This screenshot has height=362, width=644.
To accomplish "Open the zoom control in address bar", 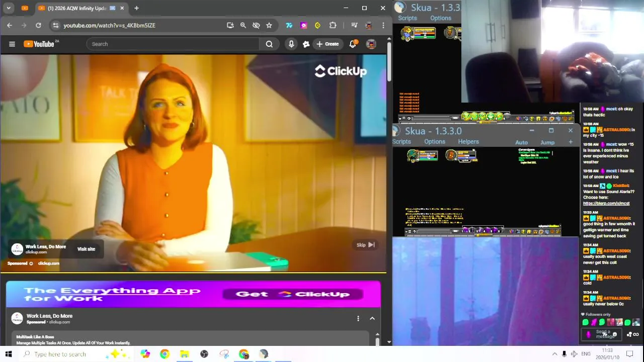I will click(243, 25).
